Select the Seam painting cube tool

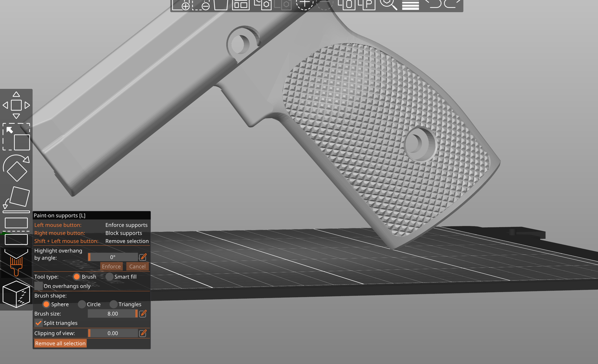pos(16,294)
